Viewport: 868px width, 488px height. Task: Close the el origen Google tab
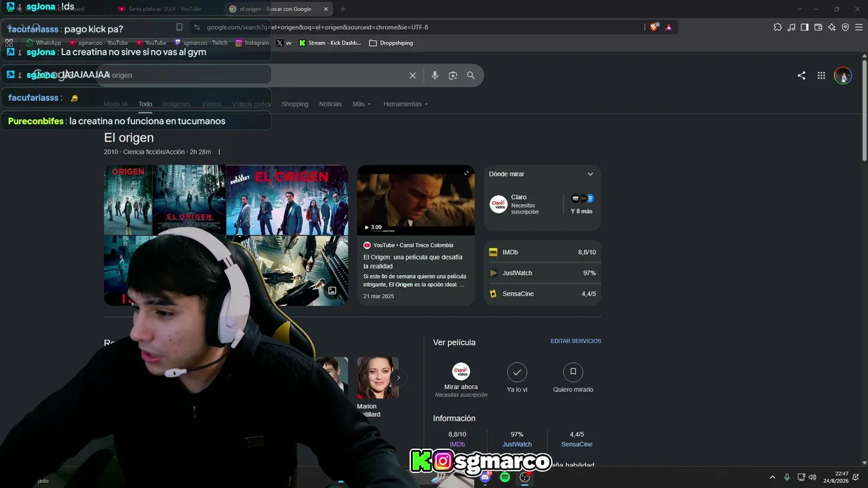[x=326, y=9]
